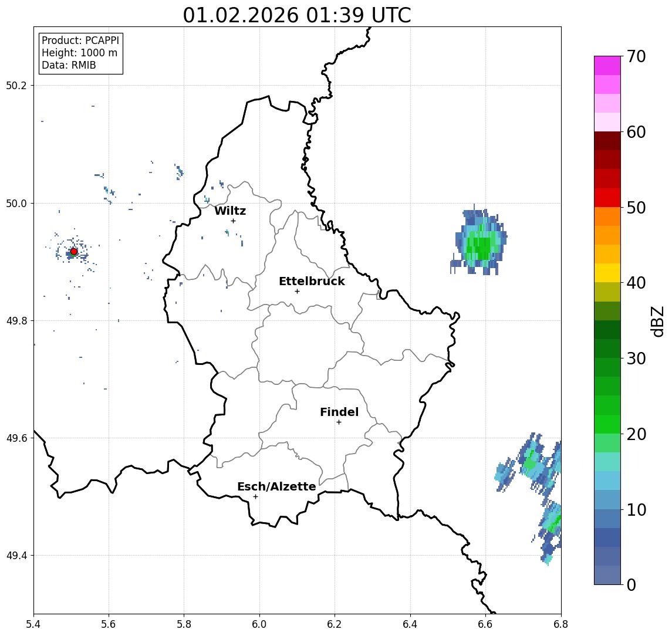
Task: Click the colorbar tick label 30
Action: pos(636,358)
